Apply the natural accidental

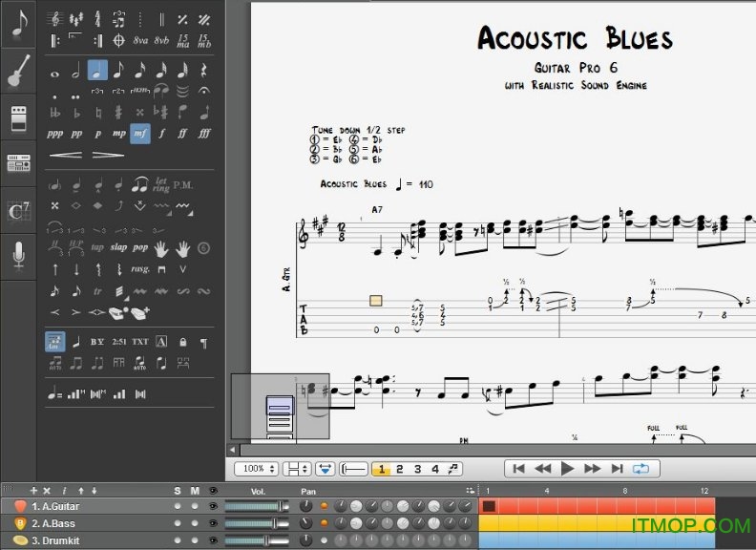[x=98, y=113]
